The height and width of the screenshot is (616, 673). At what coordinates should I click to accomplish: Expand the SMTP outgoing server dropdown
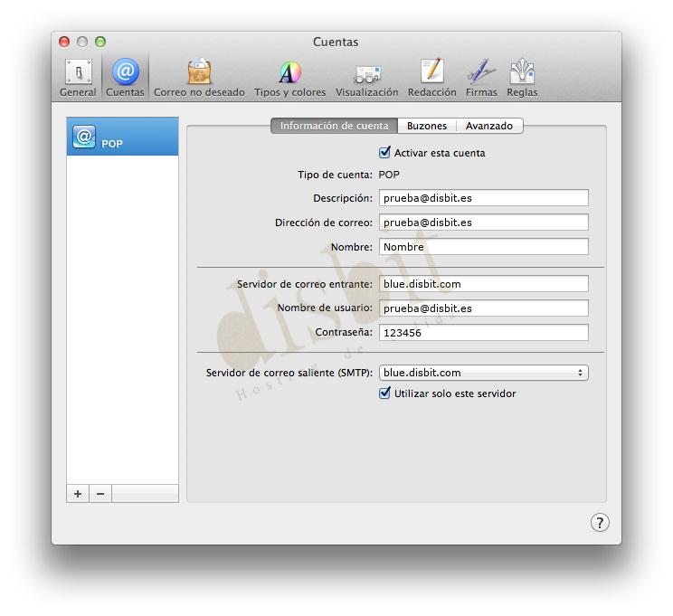pyautogui.click(x=484, y=373)
